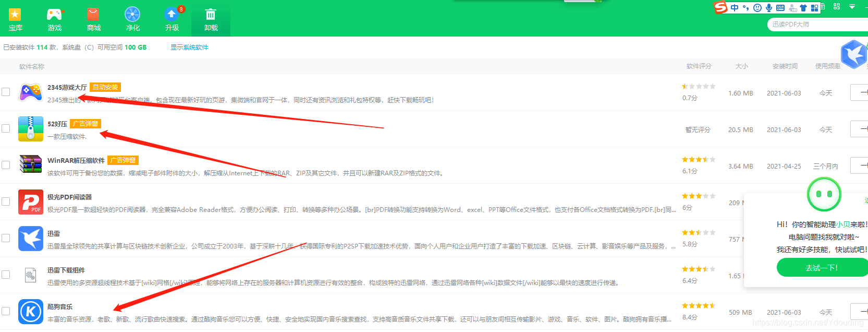Tick the 酷狗音乐 row checkbox
Image resolution: width=868 pixels, height=332 pixels.
(6, 311)
